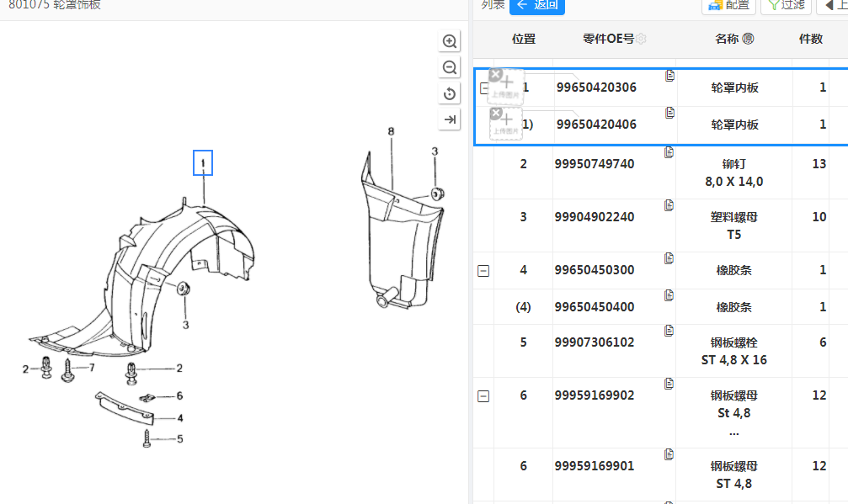Copy OE number 99959169902
Screen dimensions: 848x504
[669, 384]
